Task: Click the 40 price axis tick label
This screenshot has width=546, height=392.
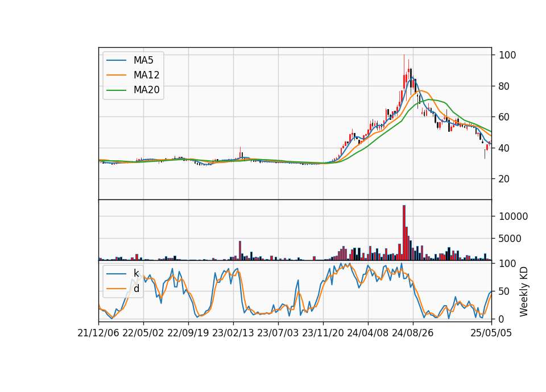Action: (504, 148)
